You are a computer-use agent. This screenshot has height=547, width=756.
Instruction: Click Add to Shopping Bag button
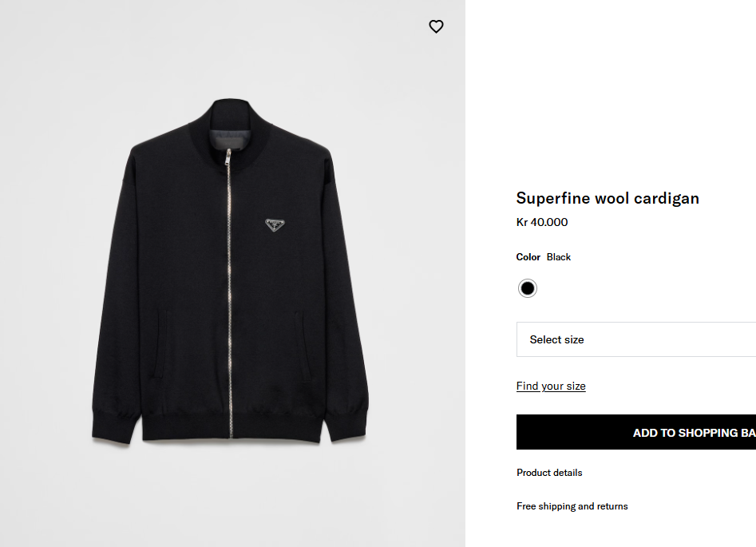(x=636, y=432)
